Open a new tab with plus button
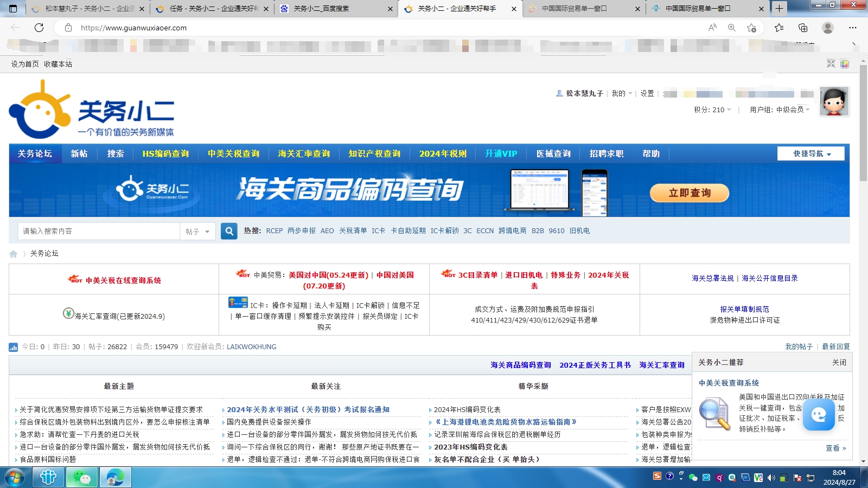 click(x=779, y=8)
